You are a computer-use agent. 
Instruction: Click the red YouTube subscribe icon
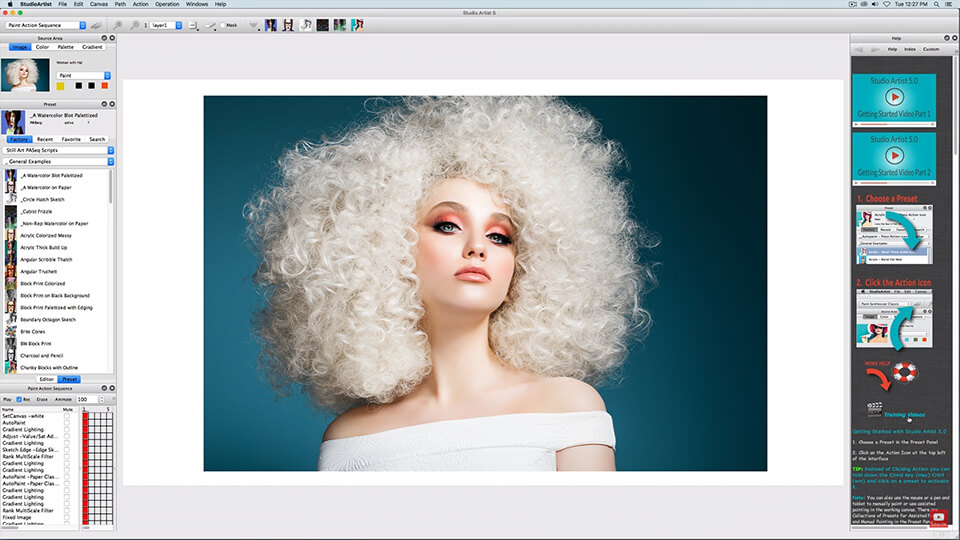[x=938, y=518]
